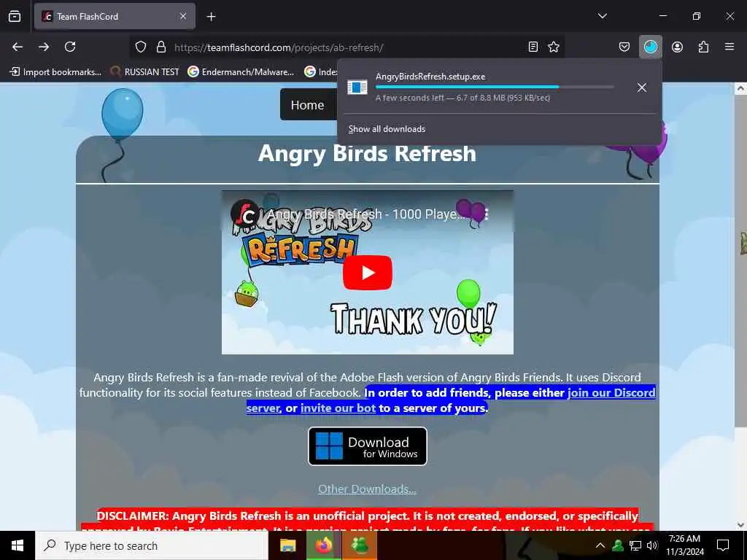Open the extensions puzzle icon
The height and width of the screenshot is (560, 747).
click(703, 47)
